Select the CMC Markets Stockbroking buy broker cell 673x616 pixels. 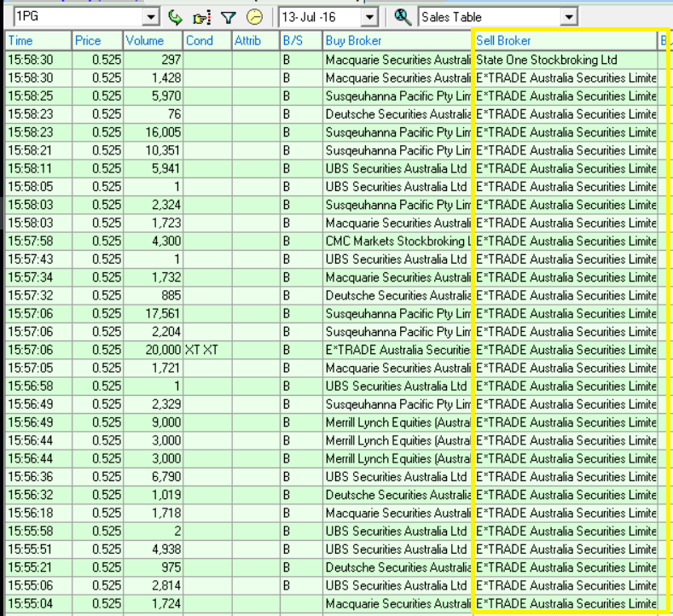pos(397,241)
